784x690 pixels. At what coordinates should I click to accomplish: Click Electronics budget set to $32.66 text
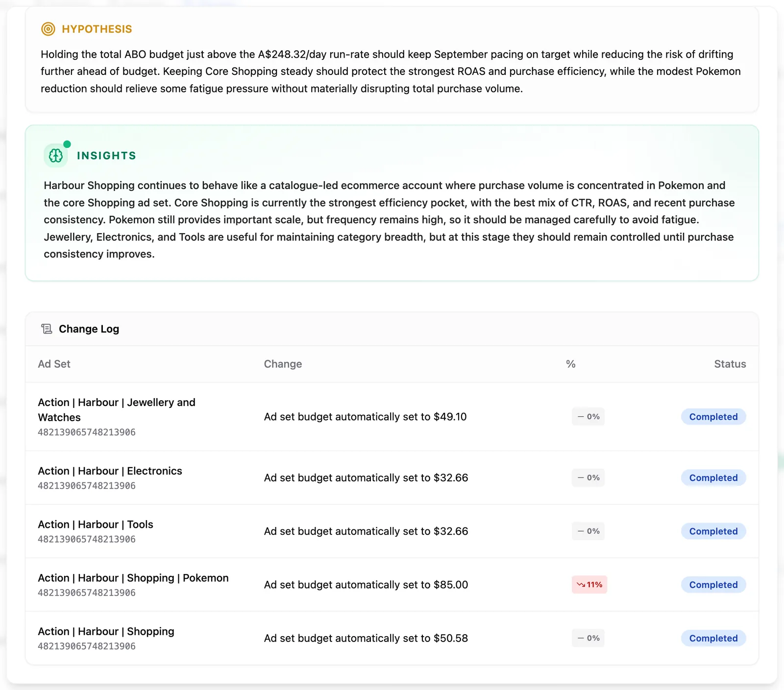tap(366, 477)
